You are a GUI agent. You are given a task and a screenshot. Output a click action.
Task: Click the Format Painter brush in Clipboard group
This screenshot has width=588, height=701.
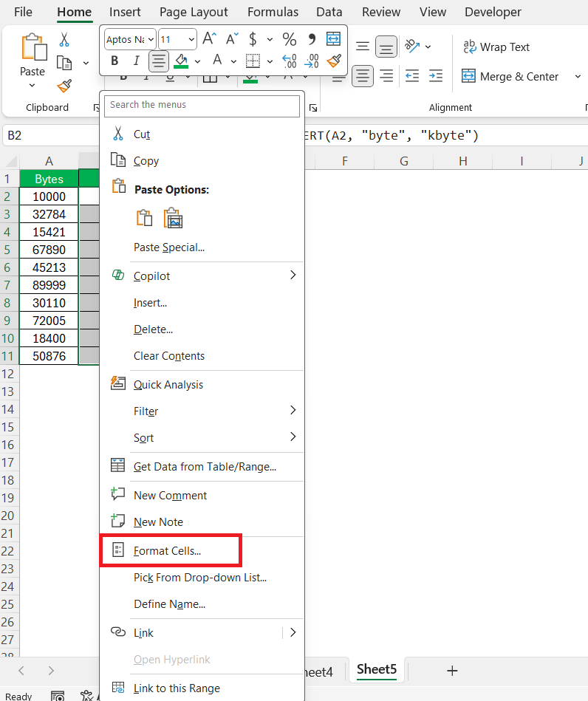coord(64,86)
